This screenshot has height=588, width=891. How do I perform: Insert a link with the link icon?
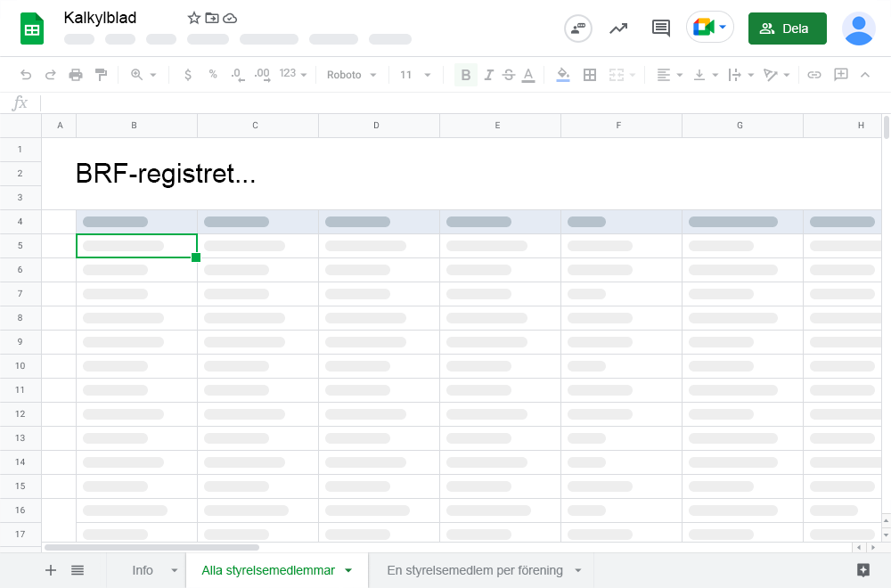click(813, 75)
